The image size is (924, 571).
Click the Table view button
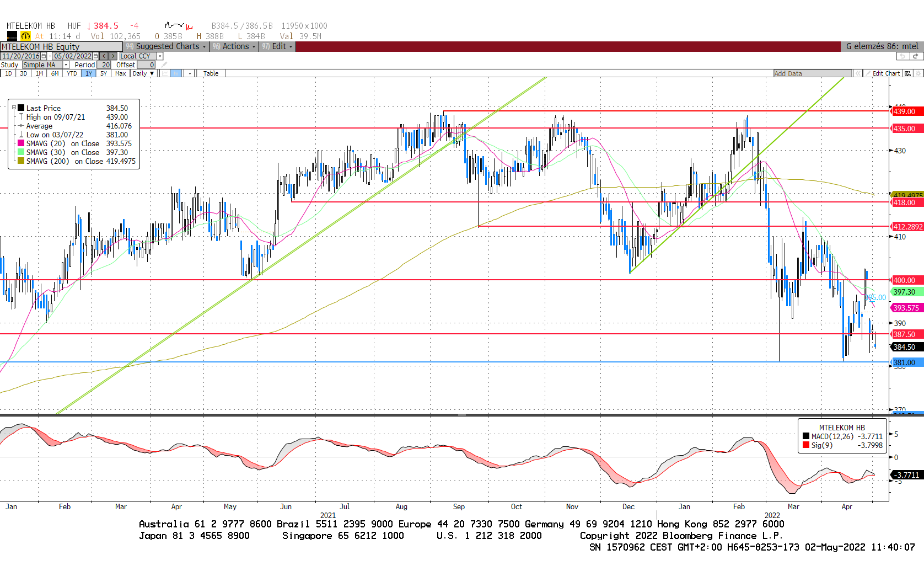(x=211, y=73)
